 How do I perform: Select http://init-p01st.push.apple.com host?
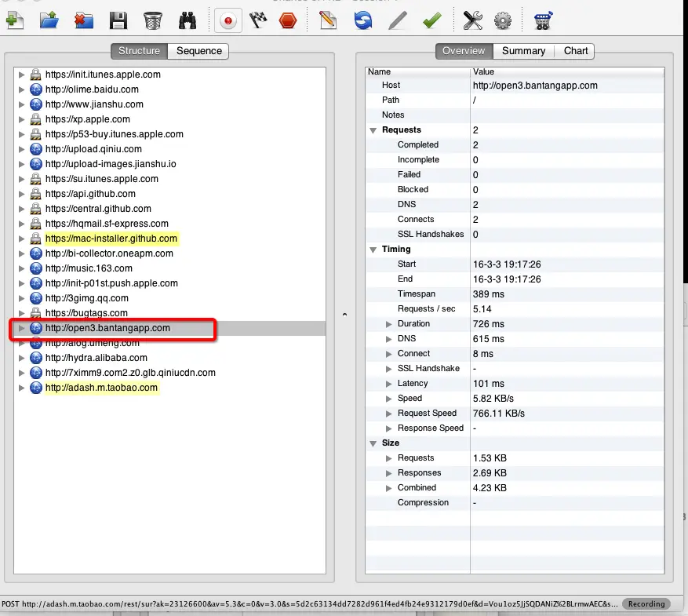tap(111, 283)
